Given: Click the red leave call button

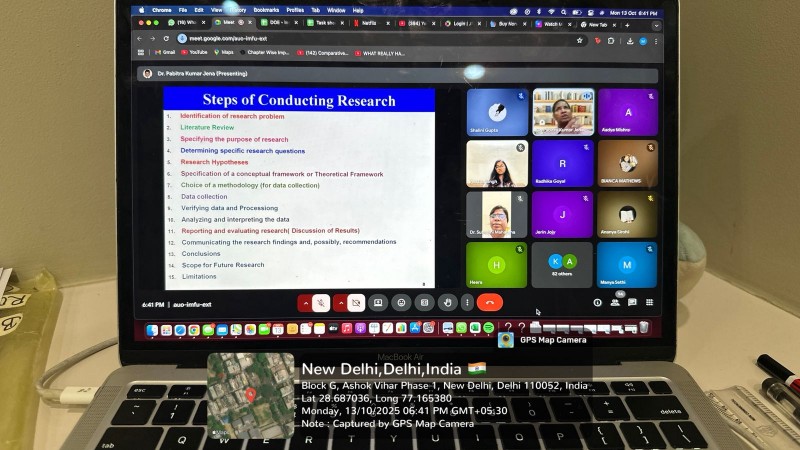Looking at the screenshot, I should click(x=489, y=302).
